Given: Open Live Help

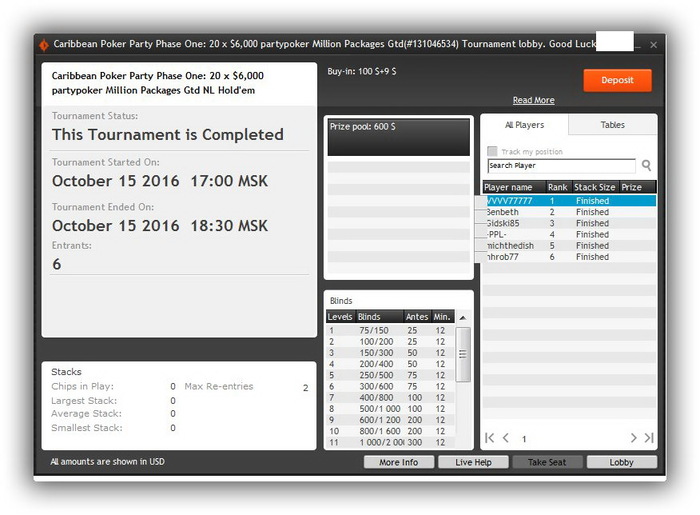Looking at the screenshot, I should pos(473,462).
